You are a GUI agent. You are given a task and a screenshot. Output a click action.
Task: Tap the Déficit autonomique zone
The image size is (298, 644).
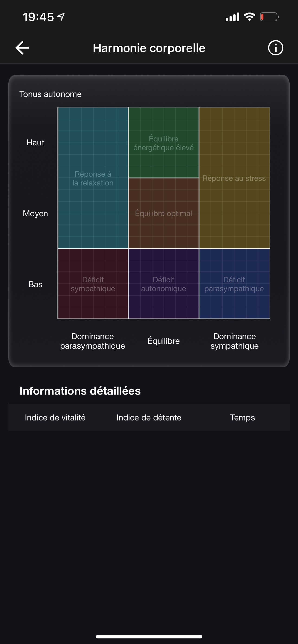(x=163, y=284)
